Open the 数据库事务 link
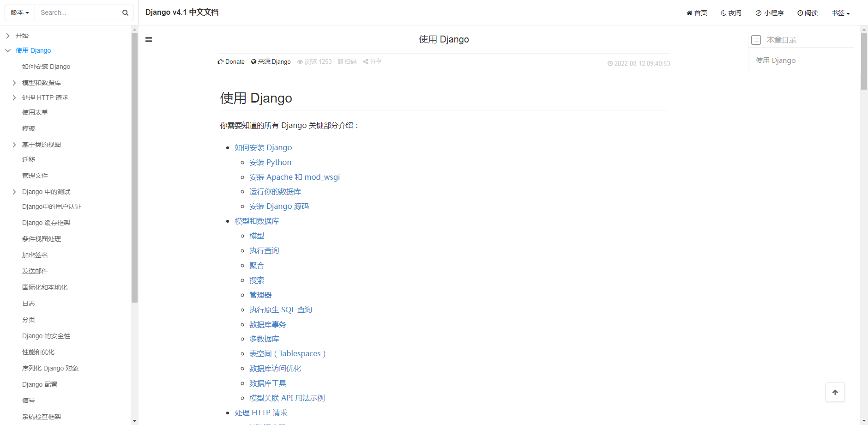The width and height of the screenshot is (868, 425). point(268,324)
